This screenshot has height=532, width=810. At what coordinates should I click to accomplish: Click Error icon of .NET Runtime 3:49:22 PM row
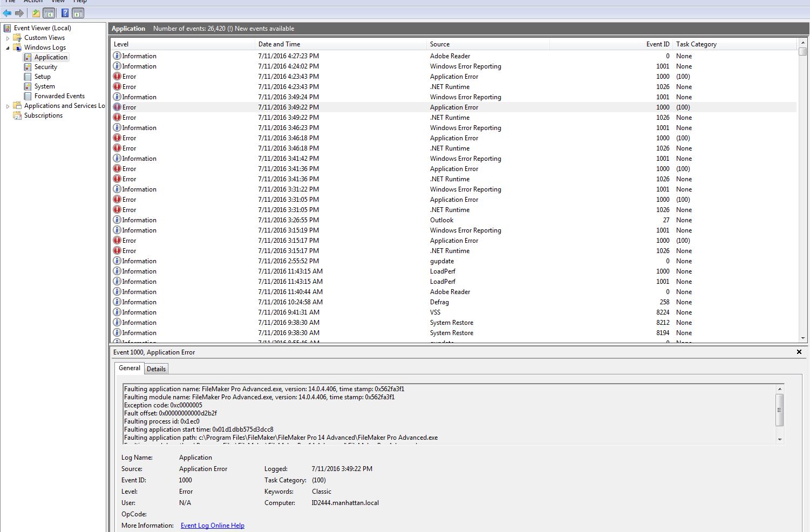click(x=117, y=117)
